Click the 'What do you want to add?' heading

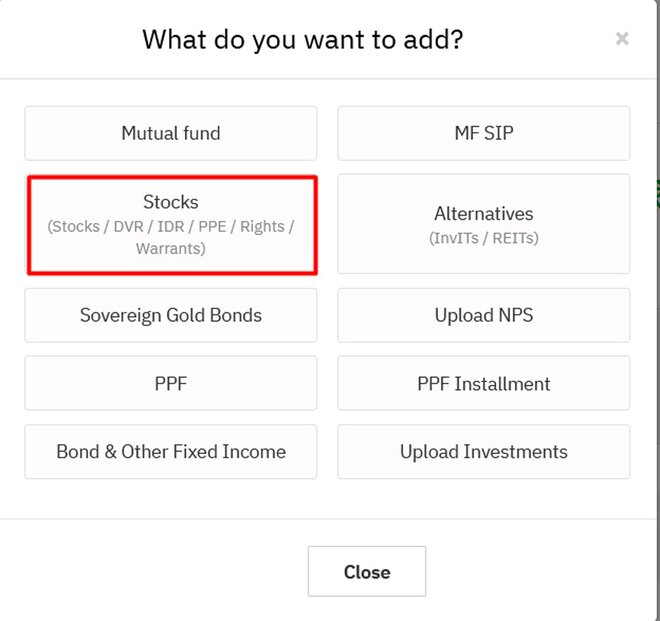[303, 40]
